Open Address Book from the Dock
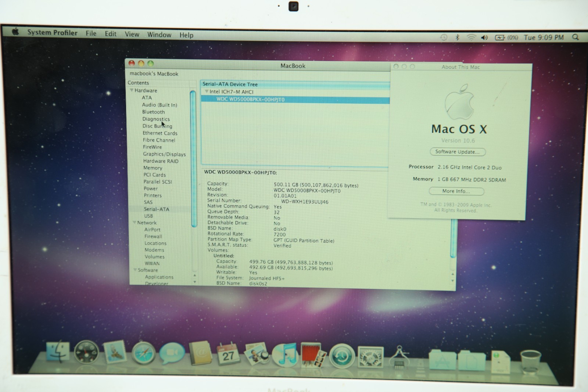 coord(200,354)
